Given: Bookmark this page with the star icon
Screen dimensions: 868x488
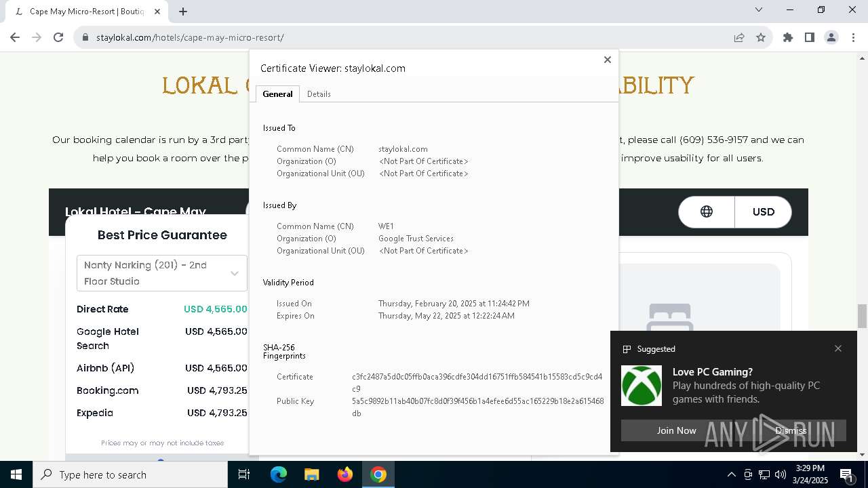Looking at the screenshot, I should 761,37.
